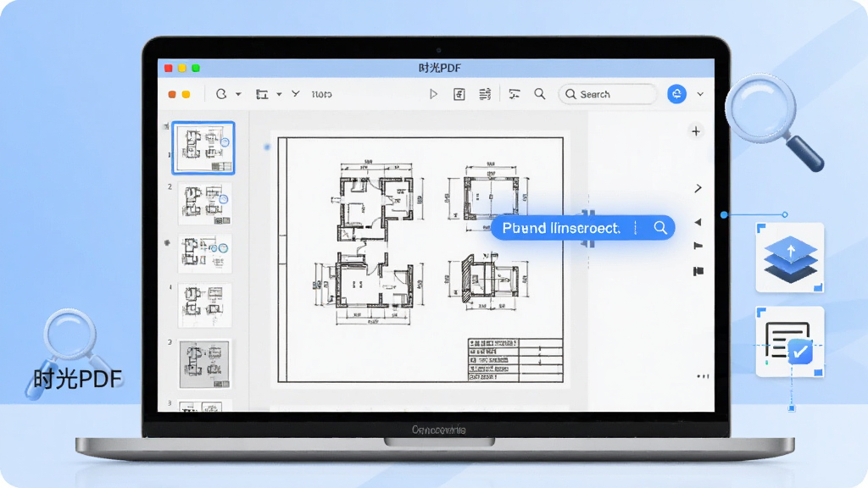The image size is (868, 488).
Task: Select the crop frame tool icon
Action: pyautogui.click(x=262, y=95)
